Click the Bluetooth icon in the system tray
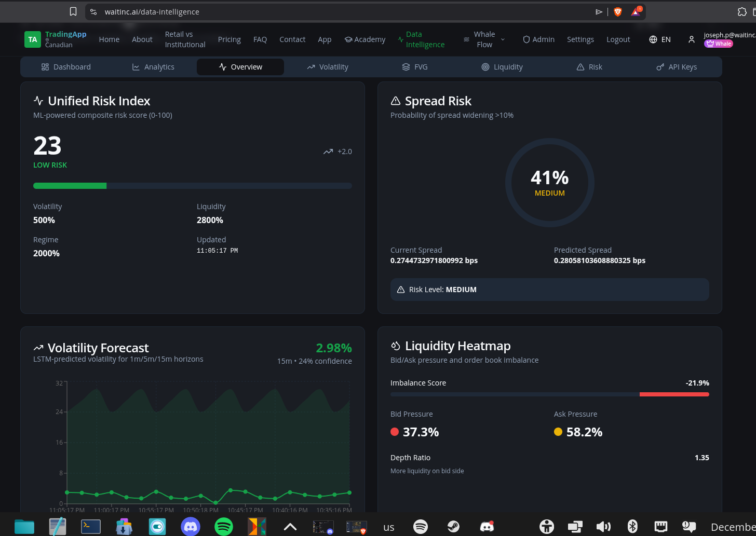 coord(633,526)
